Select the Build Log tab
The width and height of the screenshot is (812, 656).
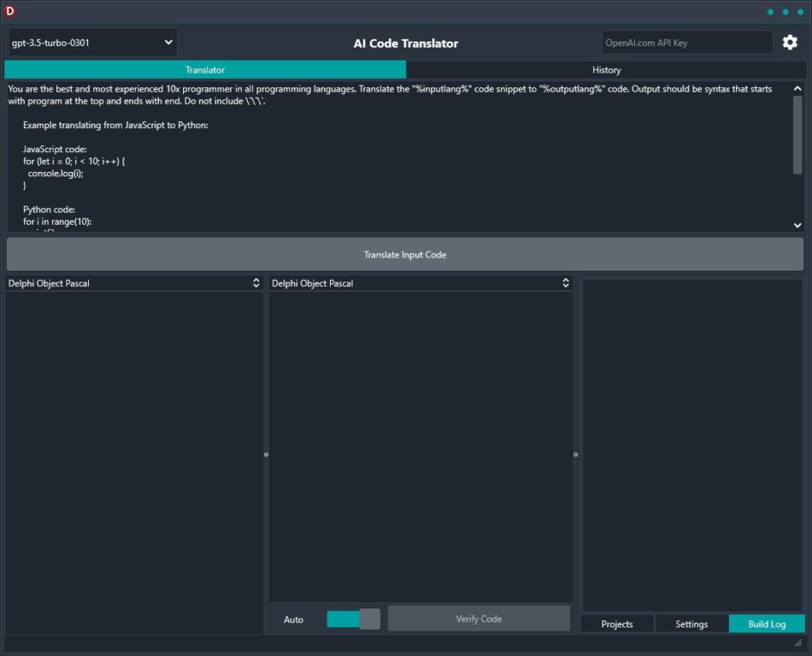click(x=766, y=624)
